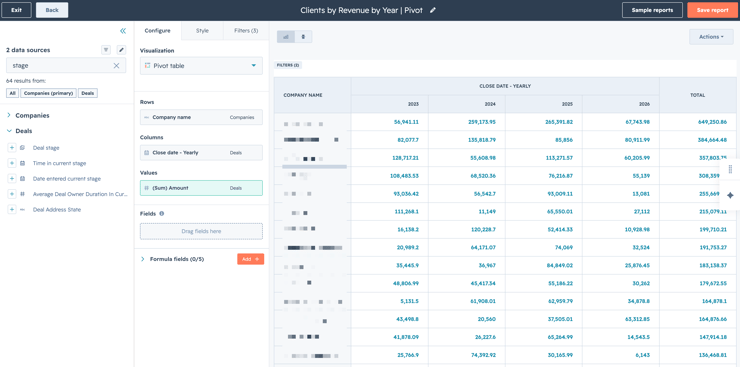
Task: Sort by Company Name column header
Action: click(312, 95)
